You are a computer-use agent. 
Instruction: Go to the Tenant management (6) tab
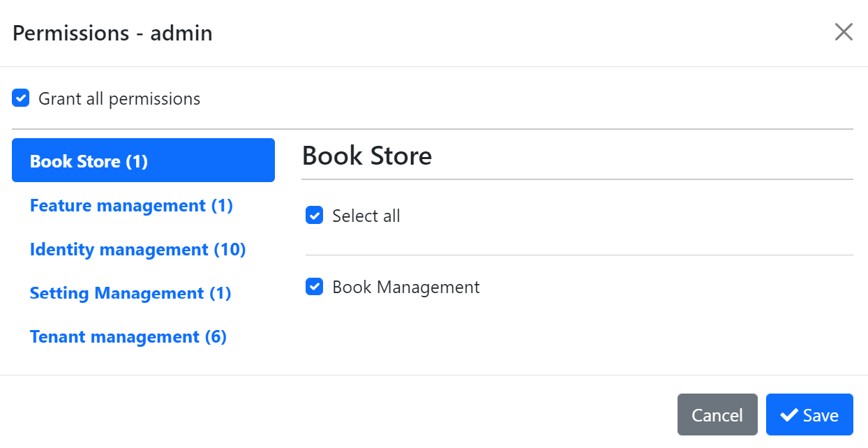coord(128,337)
